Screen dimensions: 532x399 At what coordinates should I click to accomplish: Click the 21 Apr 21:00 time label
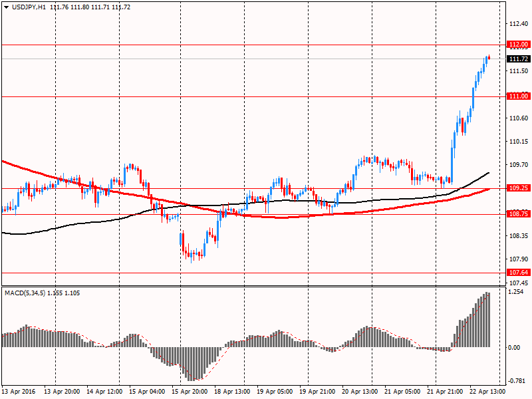pos(445,392)
